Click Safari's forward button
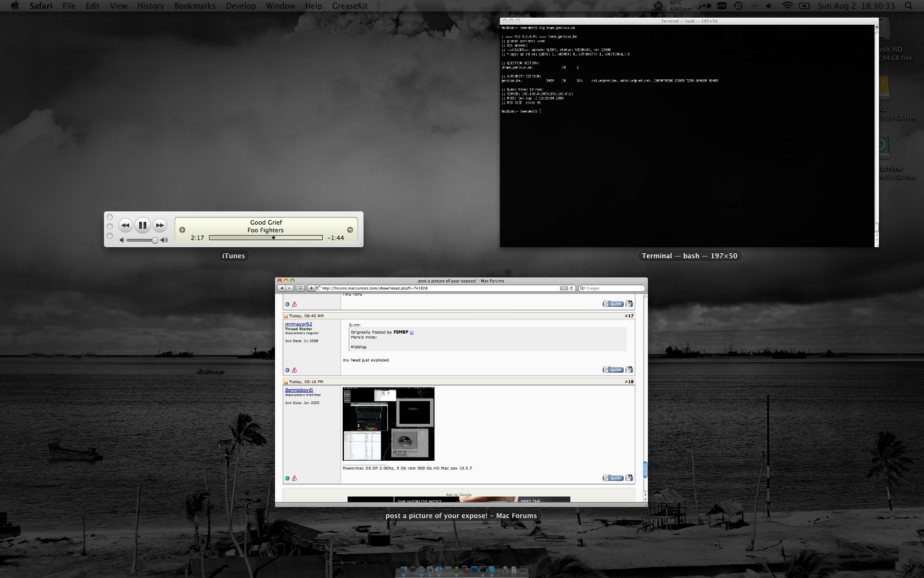 click(289, 288)
